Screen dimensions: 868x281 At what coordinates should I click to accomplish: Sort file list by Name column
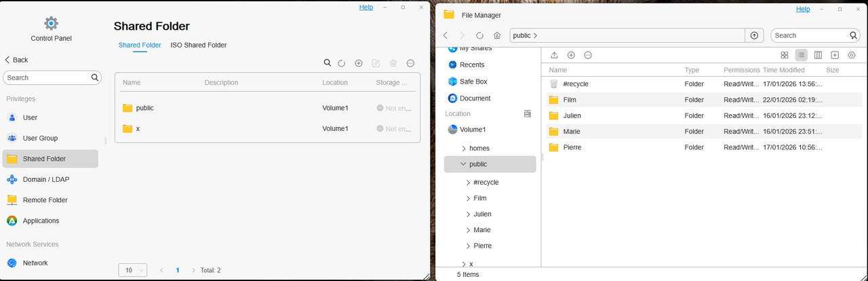[557, 70]
